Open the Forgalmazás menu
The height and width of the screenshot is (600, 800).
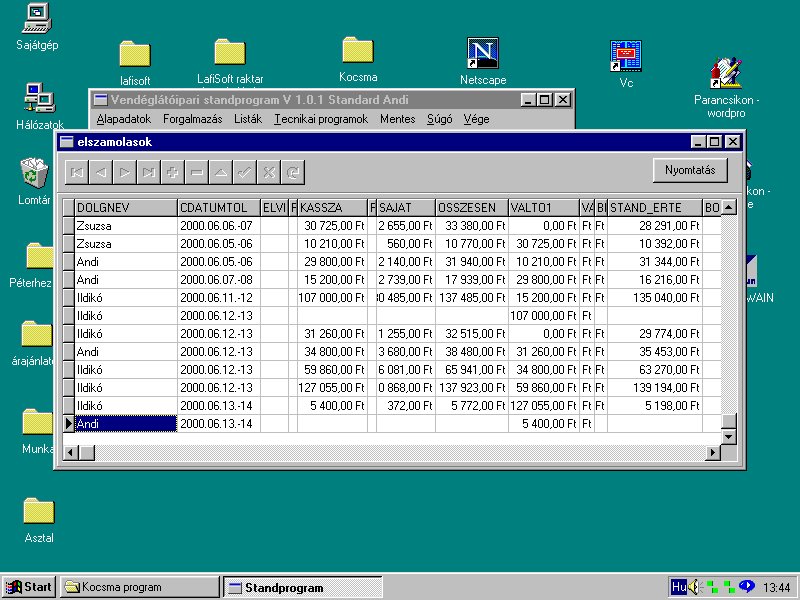(192, 119)
